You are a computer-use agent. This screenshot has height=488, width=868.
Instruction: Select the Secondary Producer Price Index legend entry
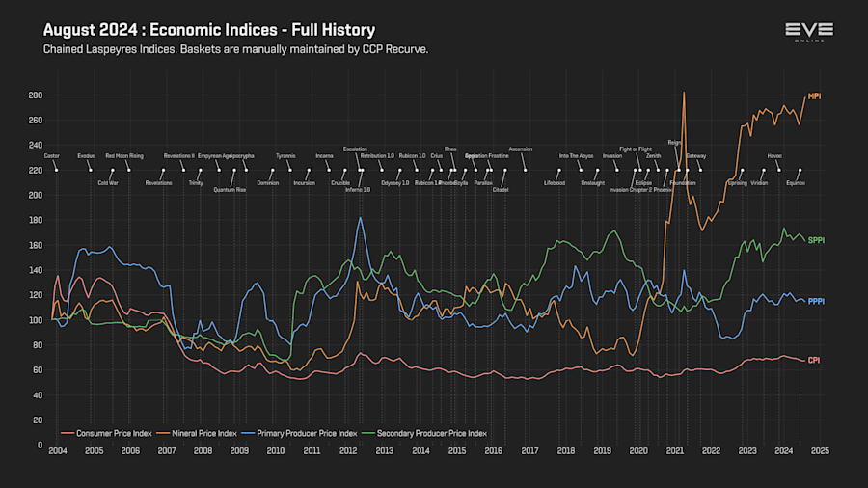(424, 433)
